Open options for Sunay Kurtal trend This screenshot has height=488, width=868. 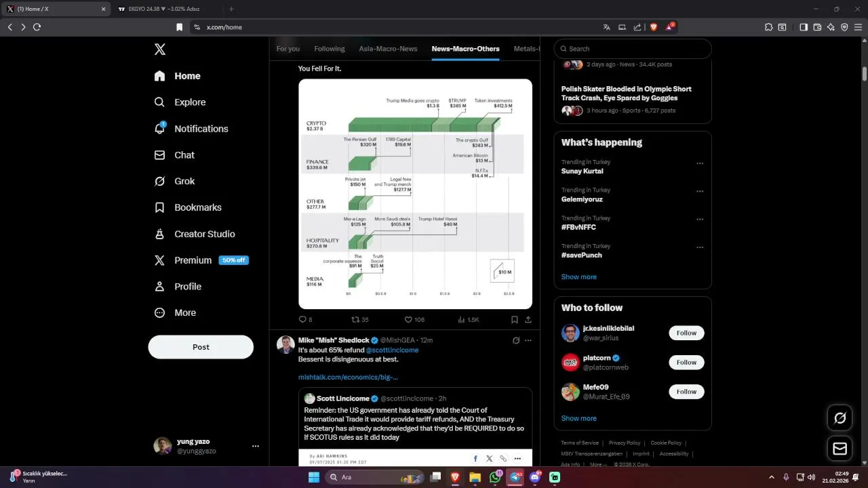[700, 163]
